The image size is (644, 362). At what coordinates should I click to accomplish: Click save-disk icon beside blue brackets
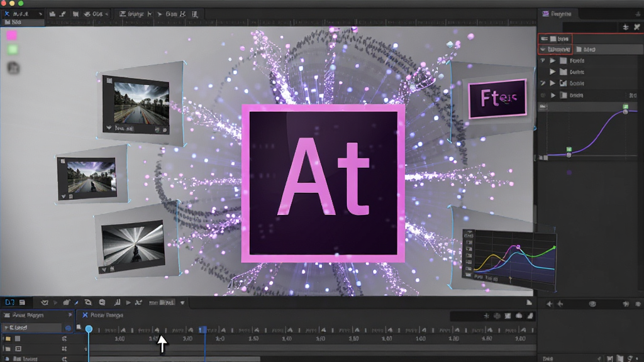click(x=22, y=302)
